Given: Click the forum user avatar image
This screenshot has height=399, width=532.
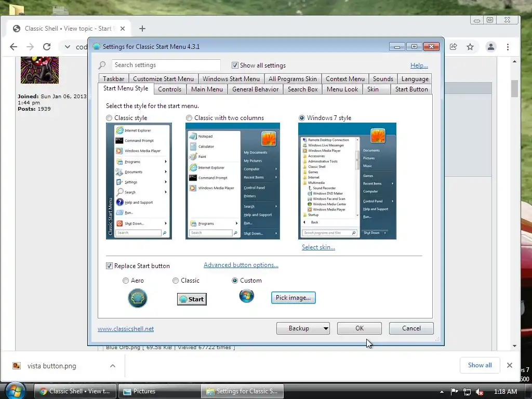Looking at the screenshot, I should coord(39,70).
